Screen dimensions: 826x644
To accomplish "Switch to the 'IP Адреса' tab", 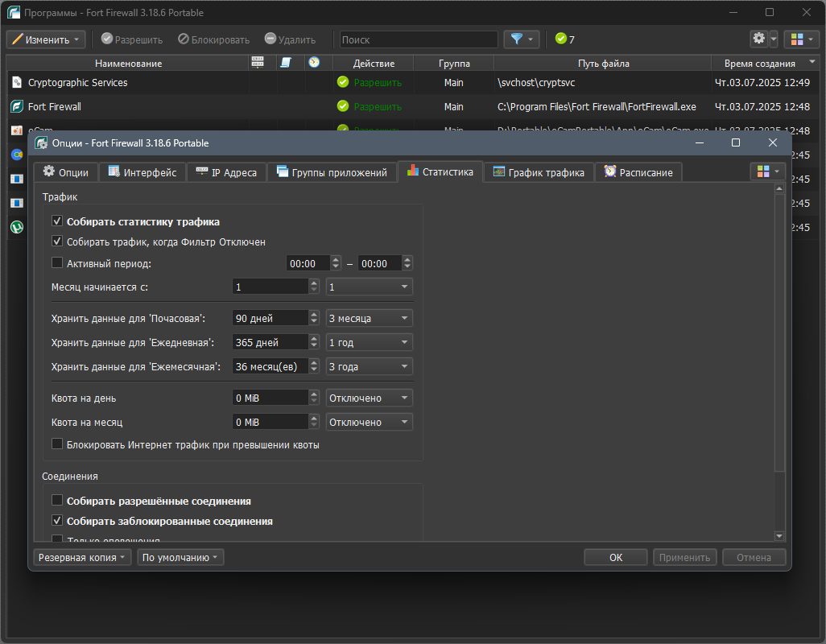I will point(226,172).
